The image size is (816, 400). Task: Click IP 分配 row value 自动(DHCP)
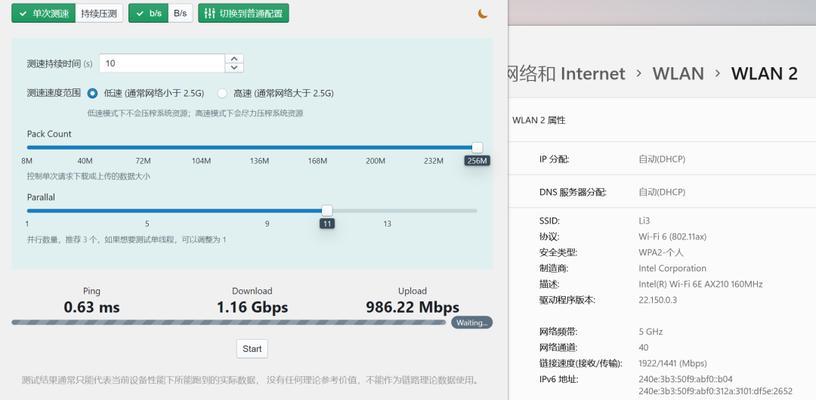[x=662, y=159]
